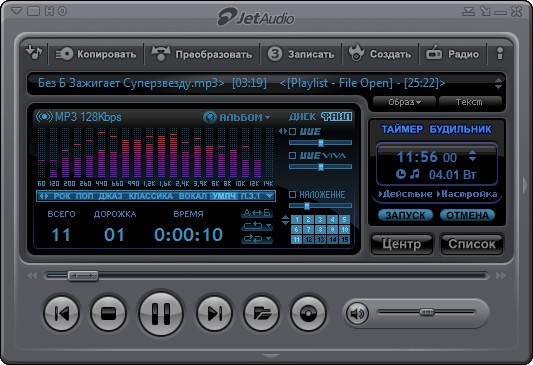Open the Список playlist button

point(471,244)
